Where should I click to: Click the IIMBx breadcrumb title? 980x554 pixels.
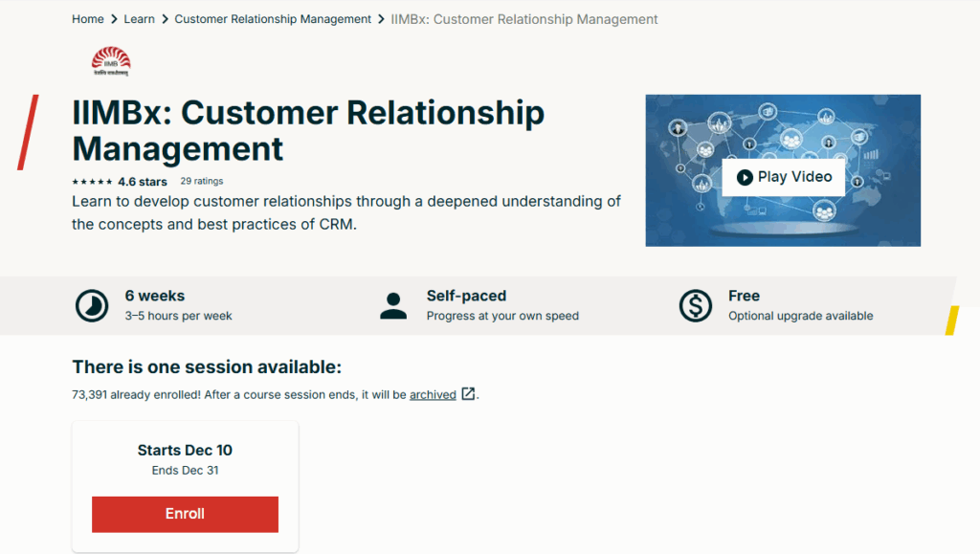click(x=523, y=18)
